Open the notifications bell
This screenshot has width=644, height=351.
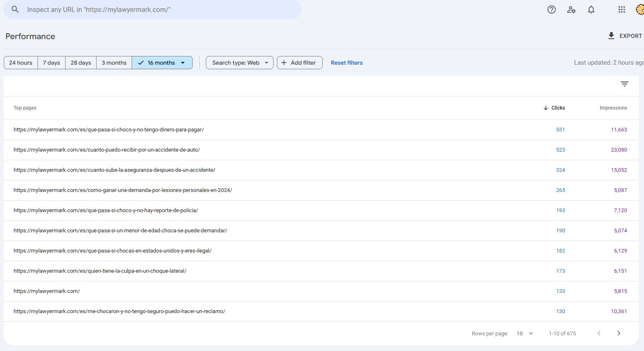coord(591,9)
